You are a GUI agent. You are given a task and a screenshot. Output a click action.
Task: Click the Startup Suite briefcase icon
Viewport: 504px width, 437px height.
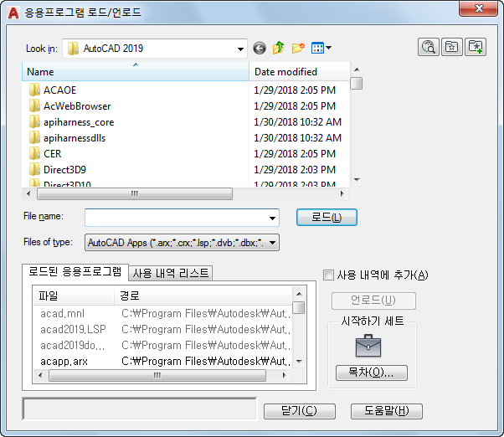(368, 346)
